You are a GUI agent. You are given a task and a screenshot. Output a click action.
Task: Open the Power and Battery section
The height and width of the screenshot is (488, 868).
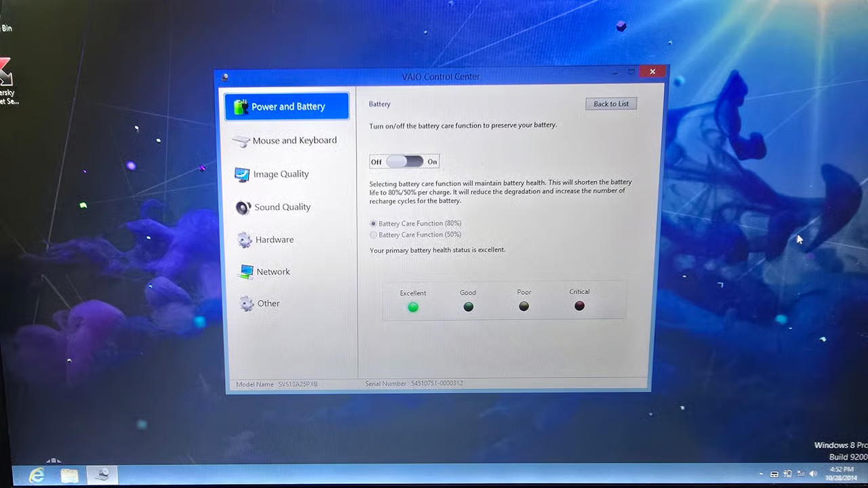click(x=287, y=106)
